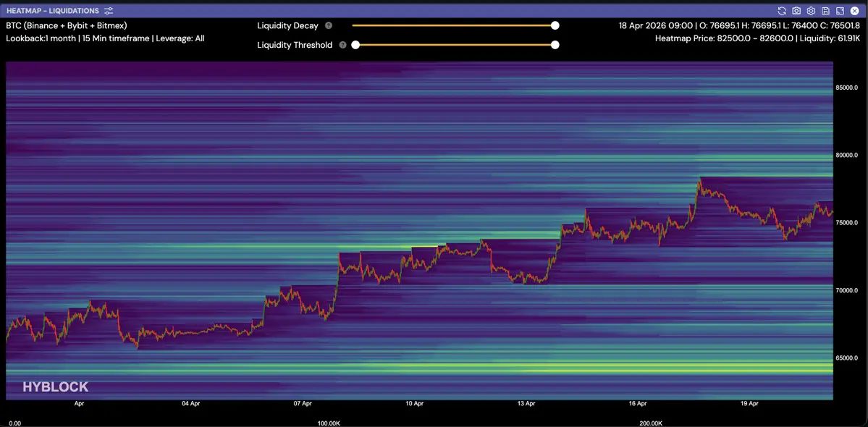Click the 70000.0 price axis label
The height and width of the screenshot is (427, 868).
847,290
